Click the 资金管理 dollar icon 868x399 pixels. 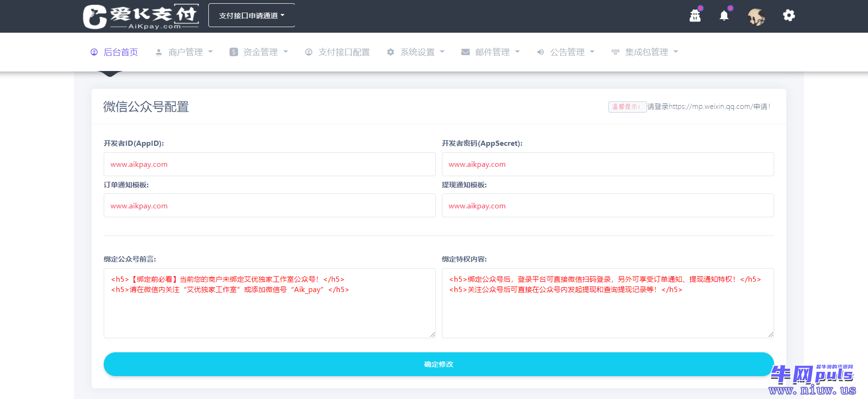(x=234, y=52)
